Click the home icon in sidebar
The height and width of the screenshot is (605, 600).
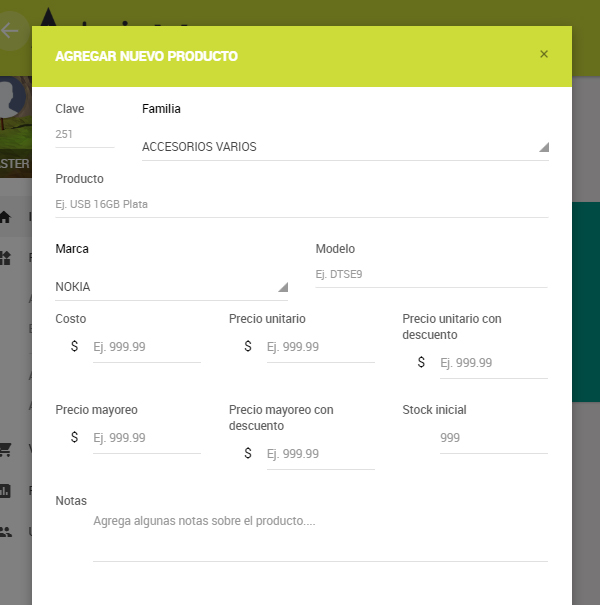click(6, 217)
